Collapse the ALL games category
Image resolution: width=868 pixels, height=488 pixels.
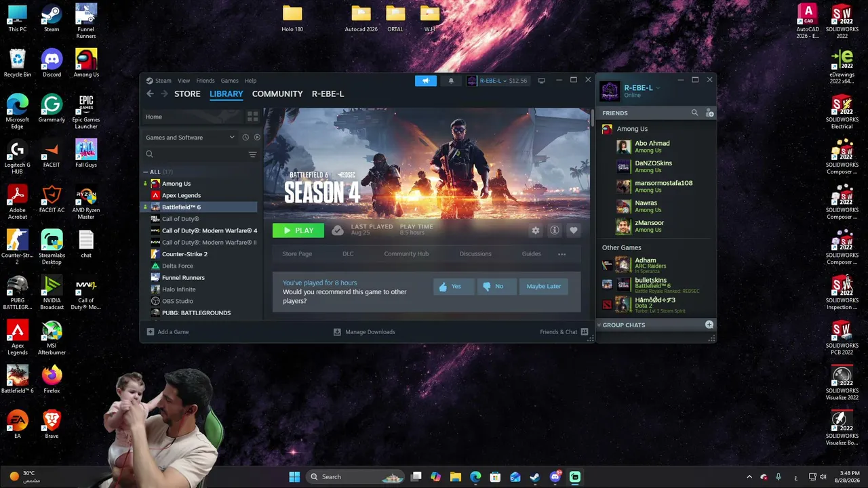pos(146,172)
